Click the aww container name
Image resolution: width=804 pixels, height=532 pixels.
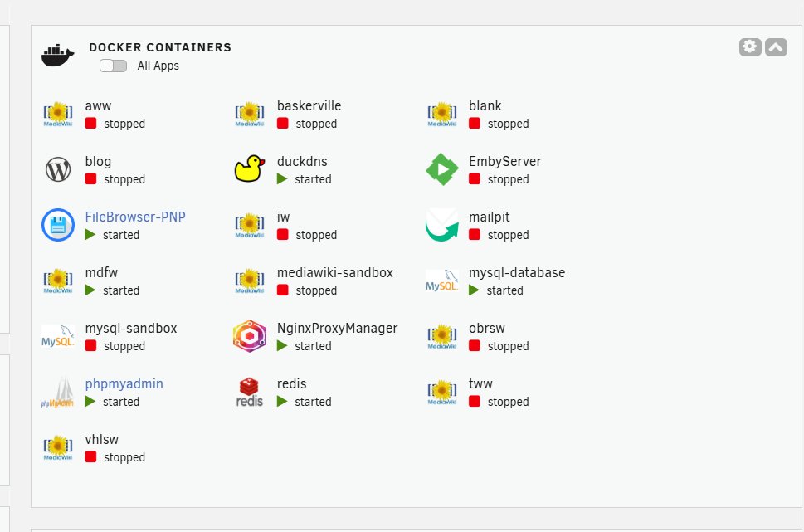point(98,105)
